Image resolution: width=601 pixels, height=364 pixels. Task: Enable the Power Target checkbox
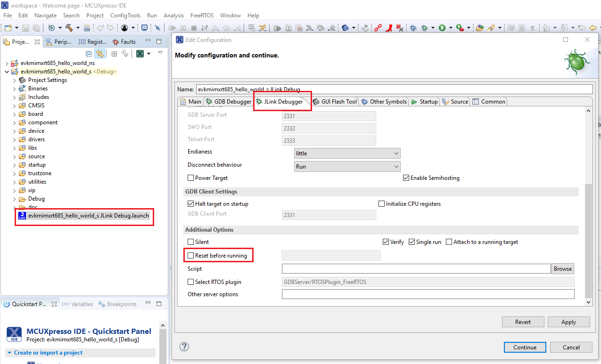point(191,178)
